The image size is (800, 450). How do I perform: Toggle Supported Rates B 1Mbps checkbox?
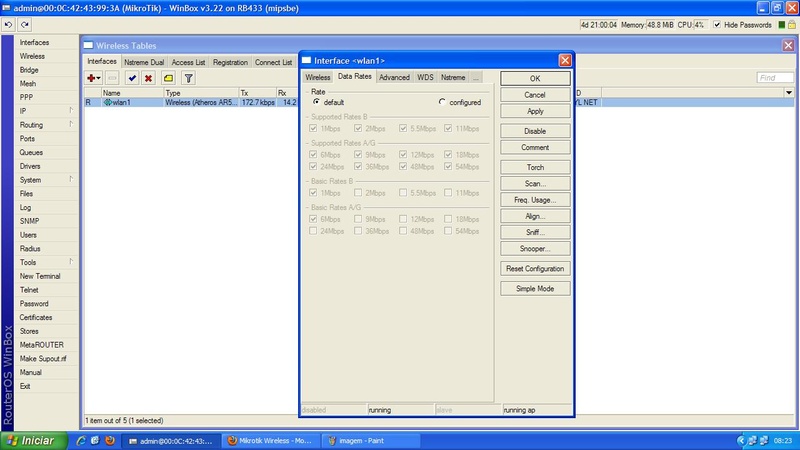click(313, 129)
